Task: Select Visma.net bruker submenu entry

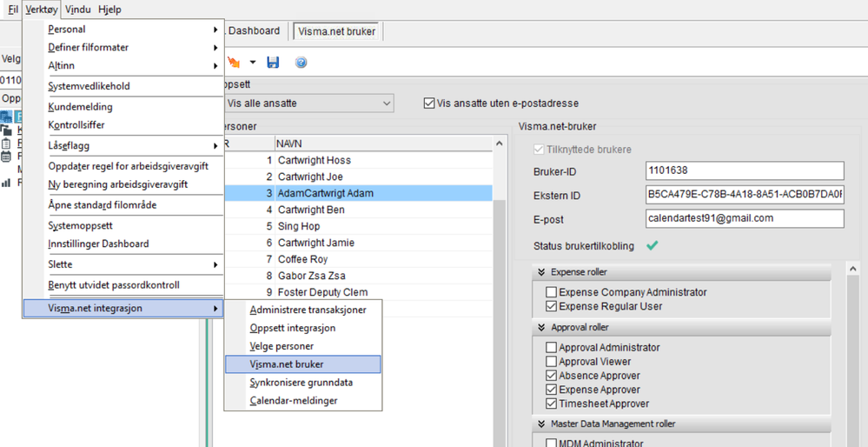Action: 303,364
